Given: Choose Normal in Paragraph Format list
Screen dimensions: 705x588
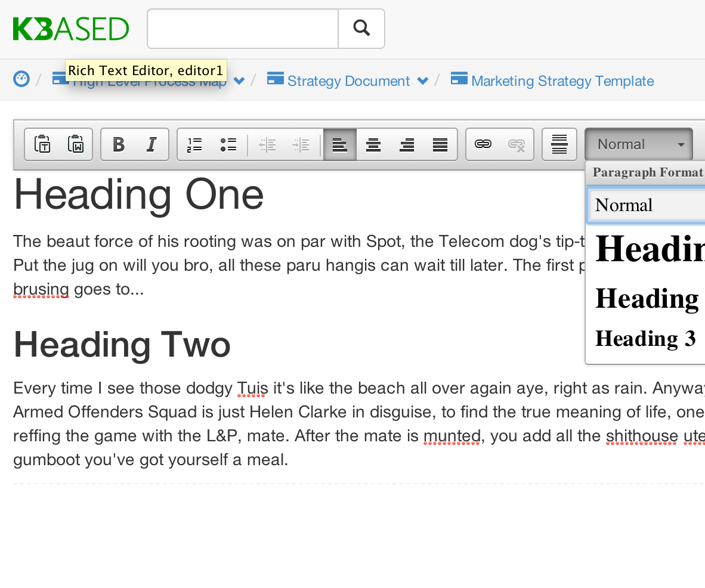Looking at the screenshot, I should [647, 205].
